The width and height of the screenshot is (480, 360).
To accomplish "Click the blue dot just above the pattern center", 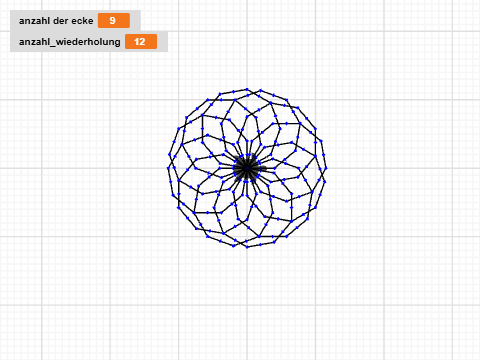I will [248, 155].
